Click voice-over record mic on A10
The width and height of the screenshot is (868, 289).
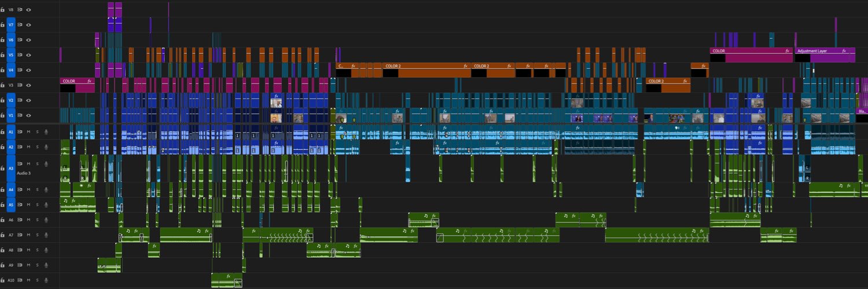[46, 280]
